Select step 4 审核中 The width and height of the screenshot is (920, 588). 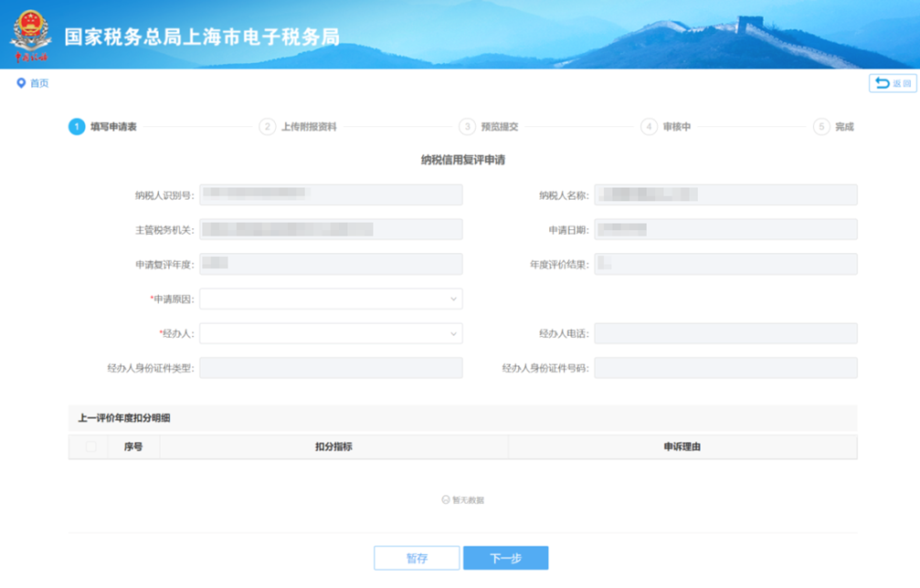pos(666,127)
